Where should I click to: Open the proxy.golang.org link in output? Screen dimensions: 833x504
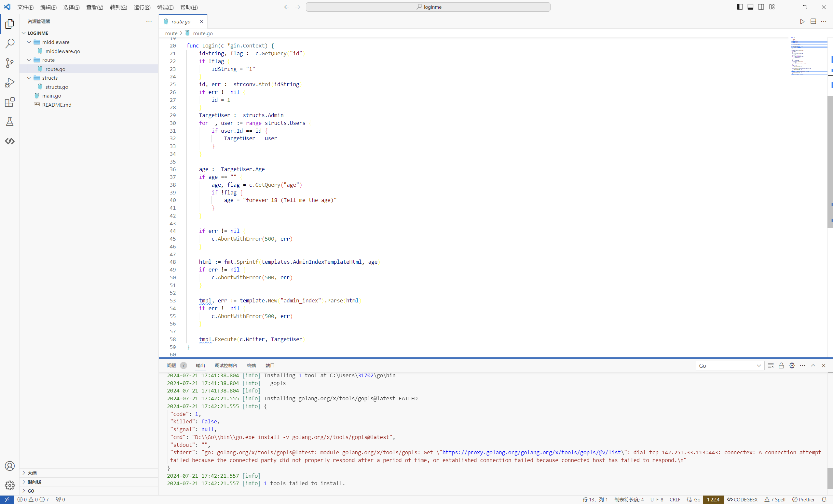pos(533,452)
